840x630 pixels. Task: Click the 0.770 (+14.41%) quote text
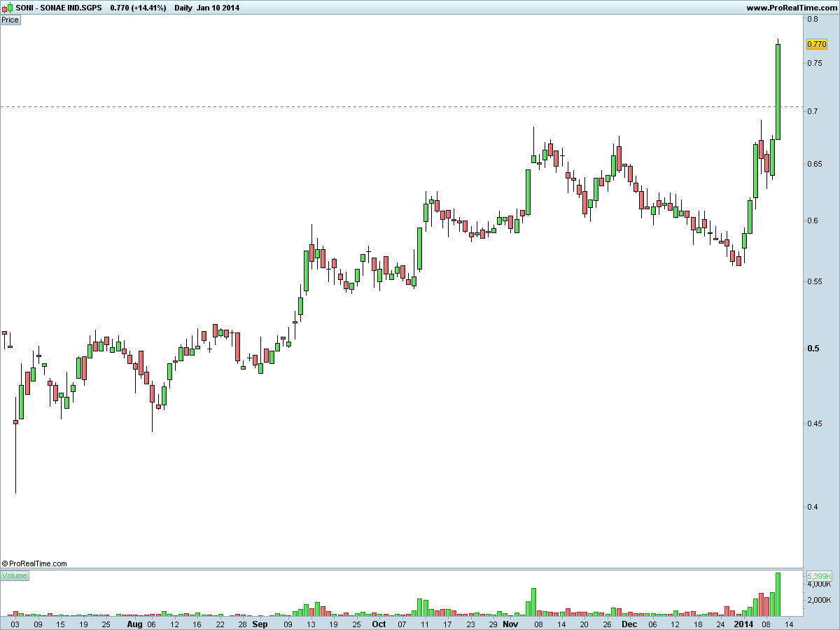[x=139, y=8]
